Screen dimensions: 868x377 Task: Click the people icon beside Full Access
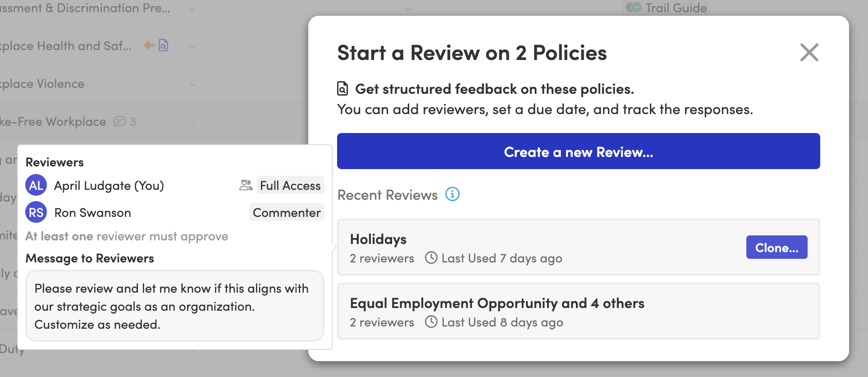click(246, 185)
